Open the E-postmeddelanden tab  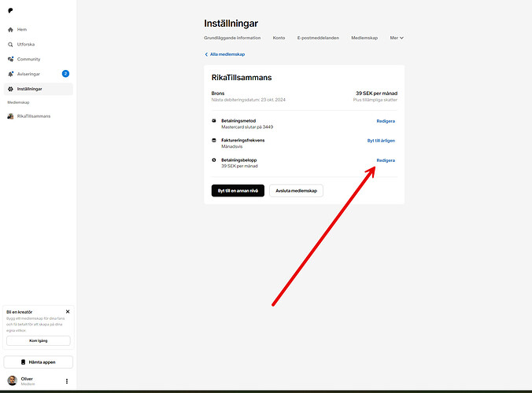[318, 38]
